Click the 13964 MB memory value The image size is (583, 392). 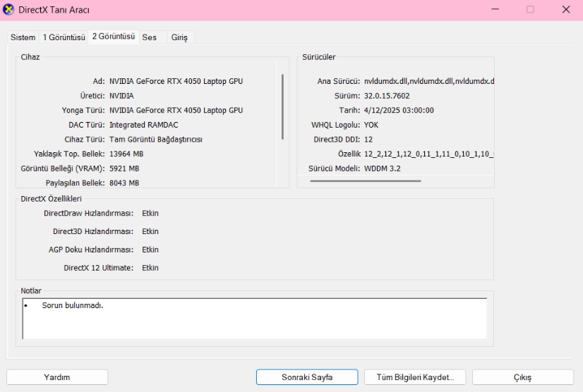coord(126,154)
